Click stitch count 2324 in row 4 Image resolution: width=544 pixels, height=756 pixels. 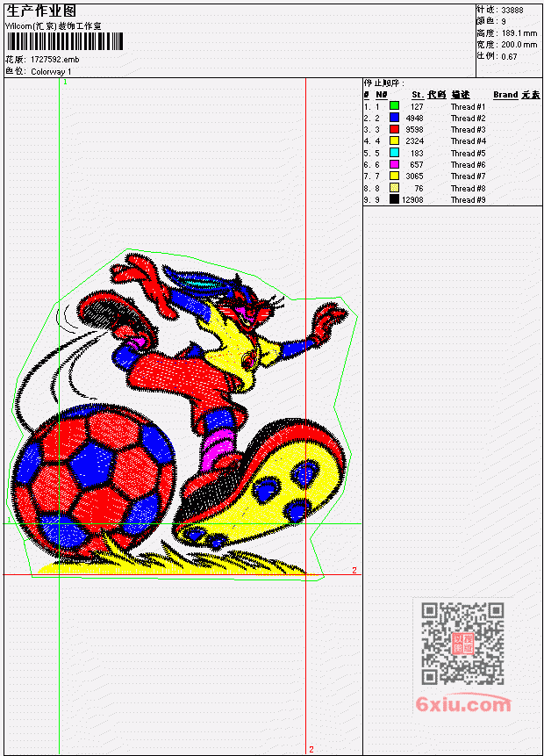tap(414, 141)
